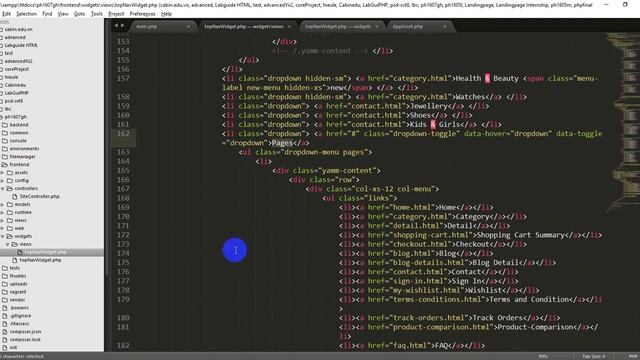Open the Find menu
The height and width of the screenshot is (360, 640).
47,14
